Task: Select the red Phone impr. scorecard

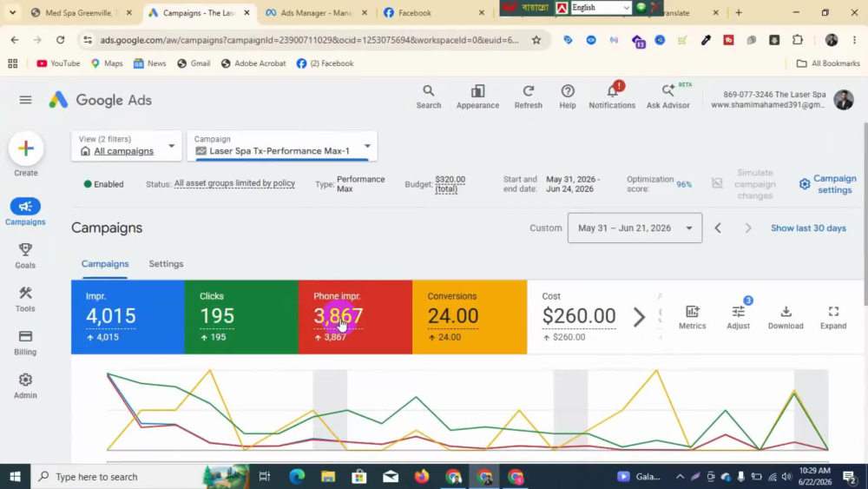Action: (355, 317)
